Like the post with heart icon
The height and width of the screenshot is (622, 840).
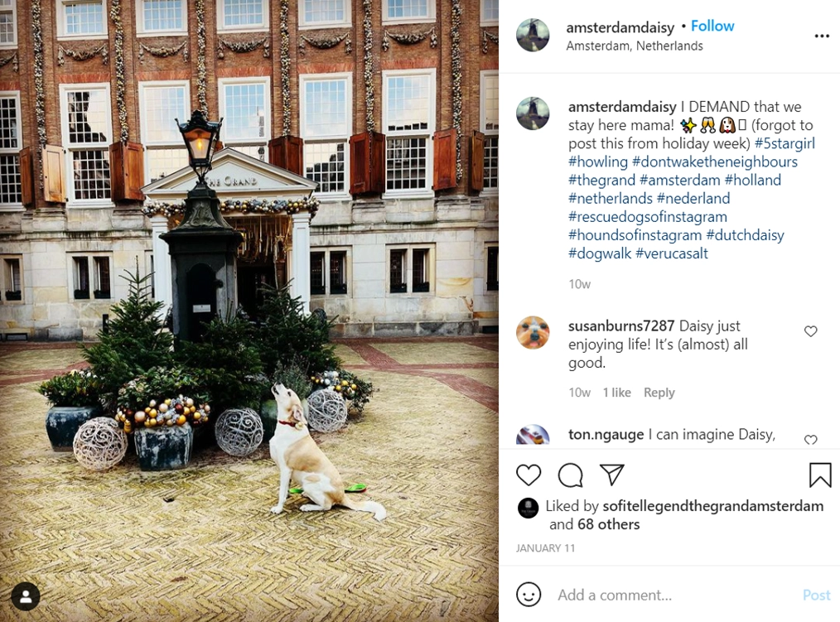coord(529,475)
